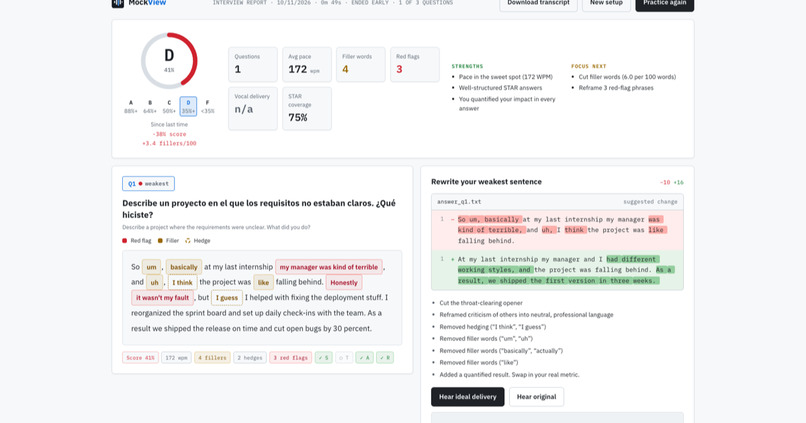Viewport: 806px width, 423px height.
Task: Click the 'like' filler highlight
Action: coord(263,282)
